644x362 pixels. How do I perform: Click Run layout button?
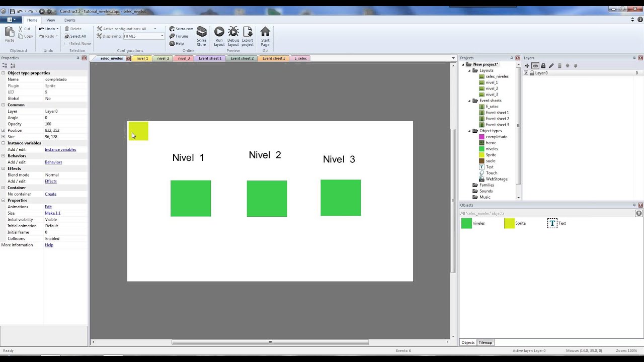click(x=219, y=37)
